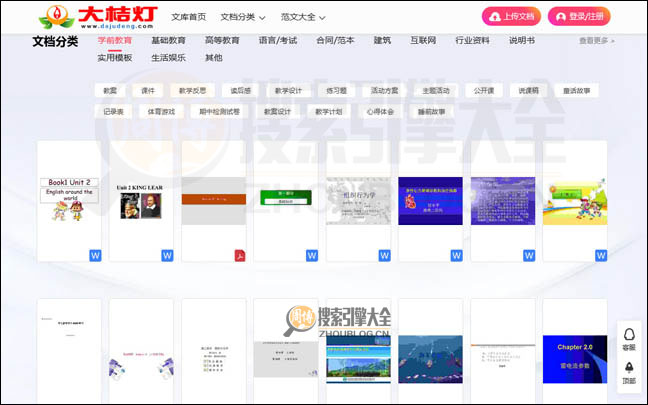Image resolution: width=648 pixels, height=405 pixels.
Task: Click the 体育游戏 tag
Action: click(161, 112)
